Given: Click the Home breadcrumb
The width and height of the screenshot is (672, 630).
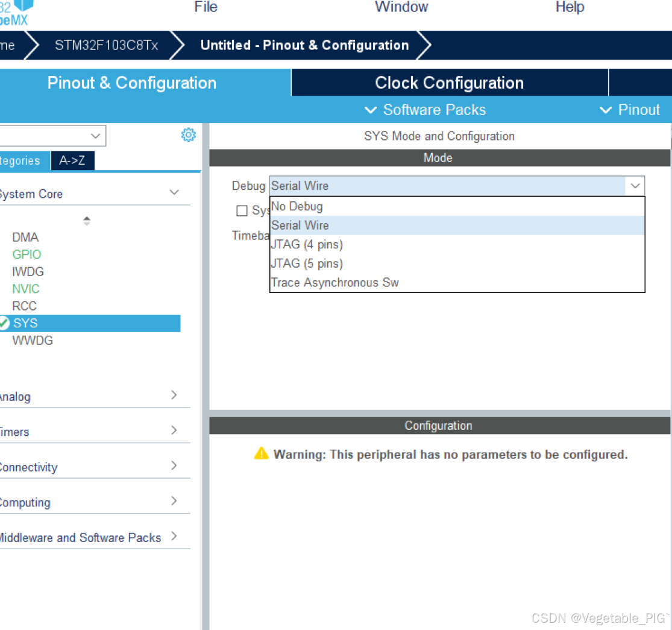Looking at the screenshot, I should (x=7, y=45).
